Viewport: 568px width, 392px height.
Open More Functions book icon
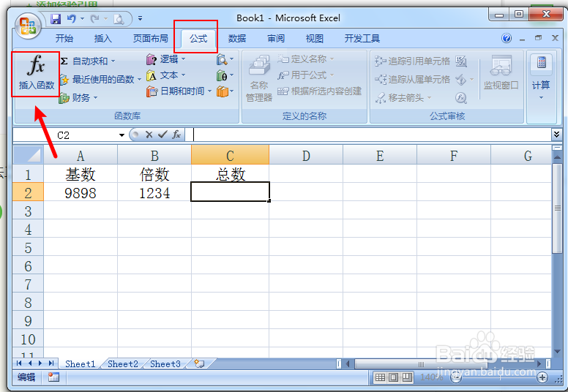[x=225, y=91]
